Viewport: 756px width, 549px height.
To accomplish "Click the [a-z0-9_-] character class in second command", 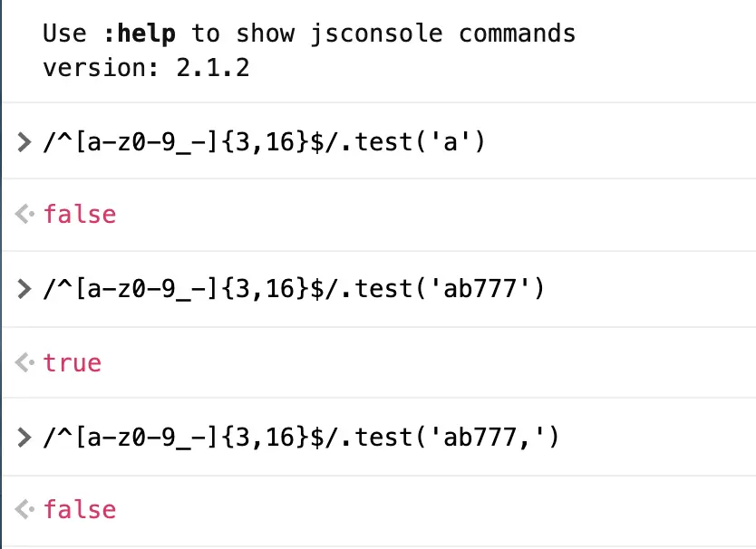I will click(147, 289).
